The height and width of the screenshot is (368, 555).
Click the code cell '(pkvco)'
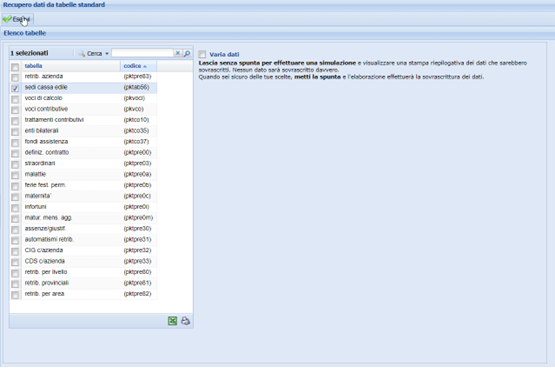133,109
